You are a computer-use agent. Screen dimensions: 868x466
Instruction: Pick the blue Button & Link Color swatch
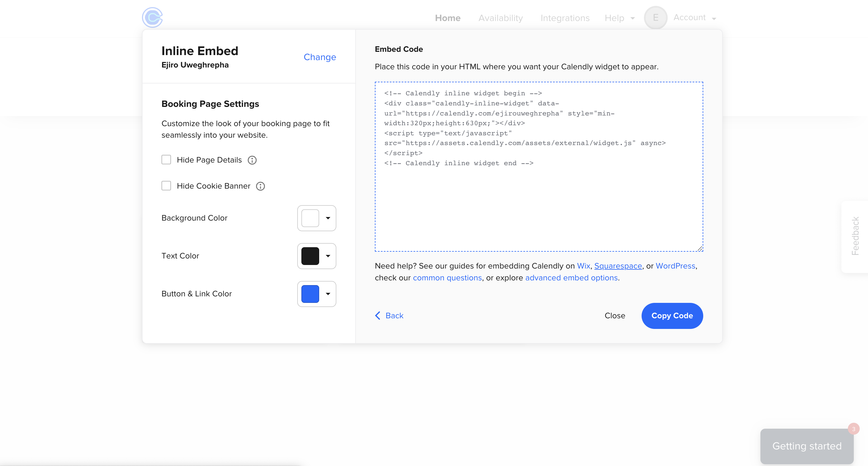point(310,294)
